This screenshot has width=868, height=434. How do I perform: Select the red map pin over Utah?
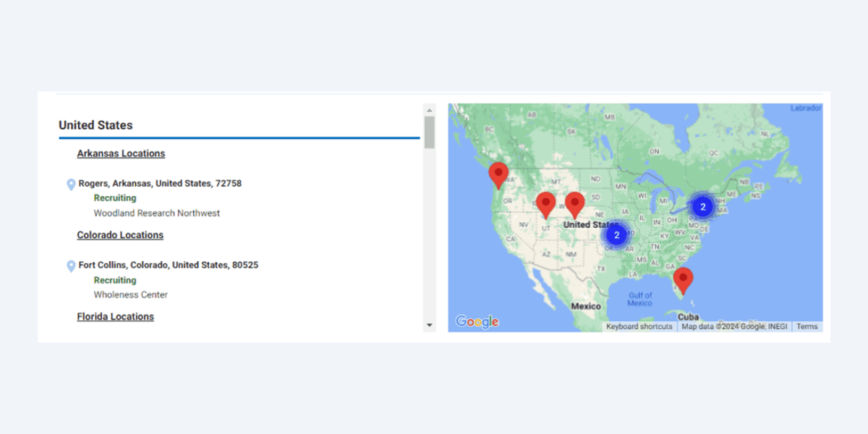click(546, 204)
